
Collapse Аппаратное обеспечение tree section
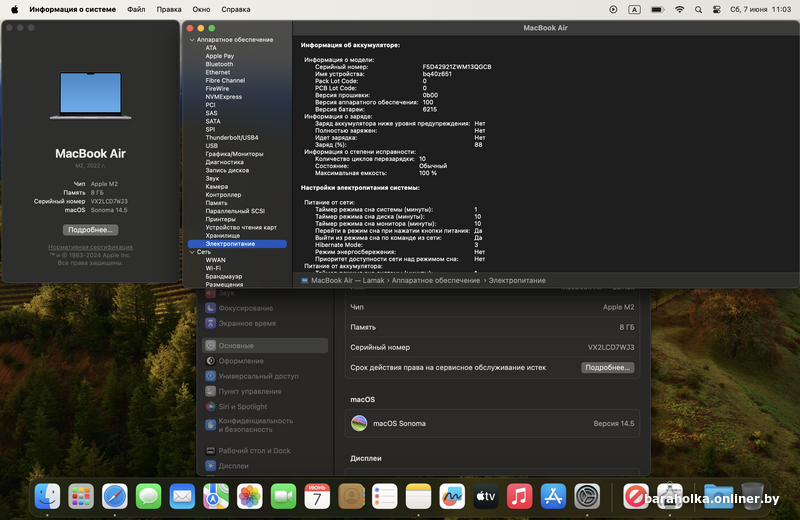click(x=192, y=40)
